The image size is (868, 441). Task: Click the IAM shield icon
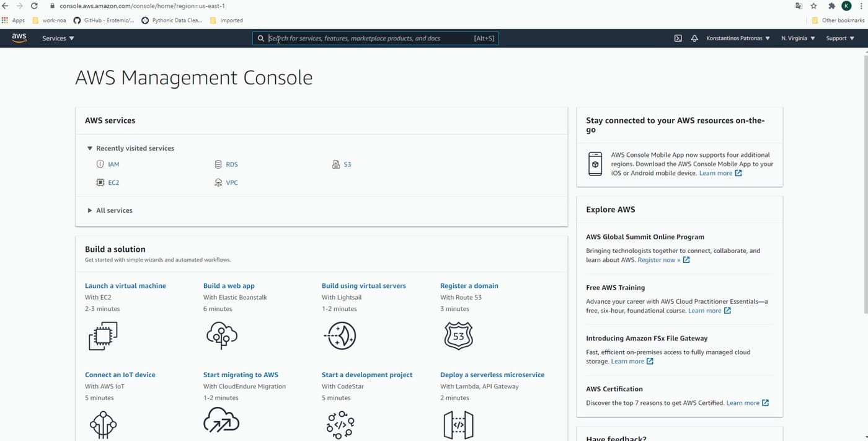coord(100,164)
